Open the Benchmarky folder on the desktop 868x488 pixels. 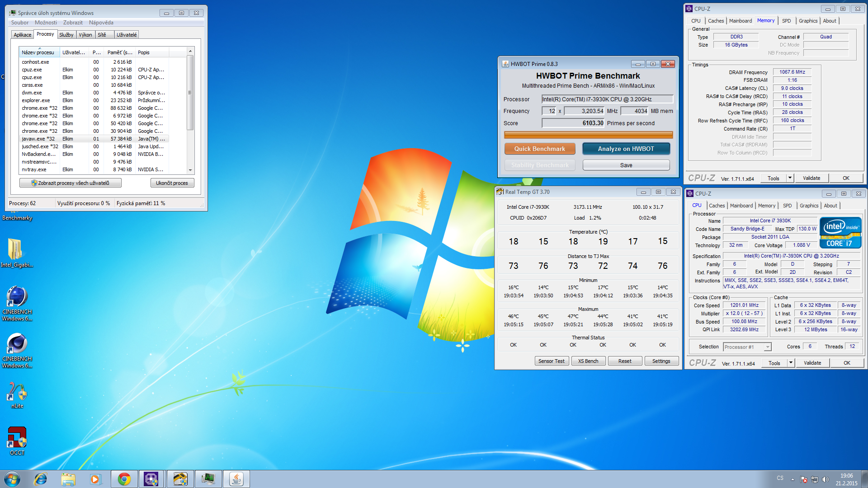(x=17, y=218)
